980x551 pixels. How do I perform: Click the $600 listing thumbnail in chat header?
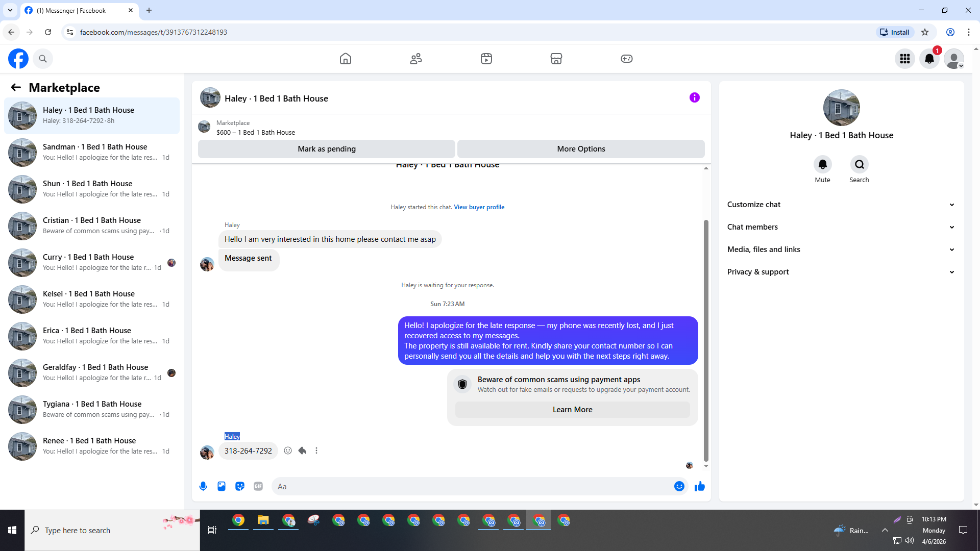pyautogui.click(x=204, y=127)
